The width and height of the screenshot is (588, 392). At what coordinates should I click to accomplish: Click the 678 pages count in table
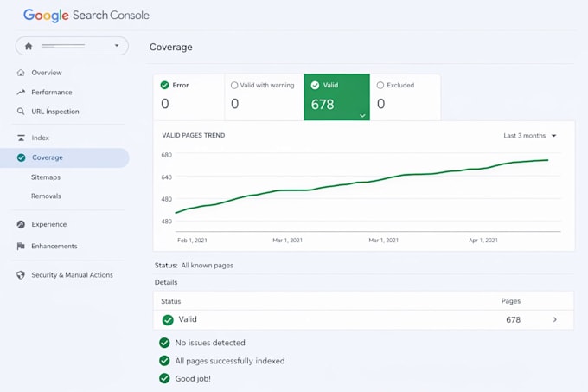point(513,319)
